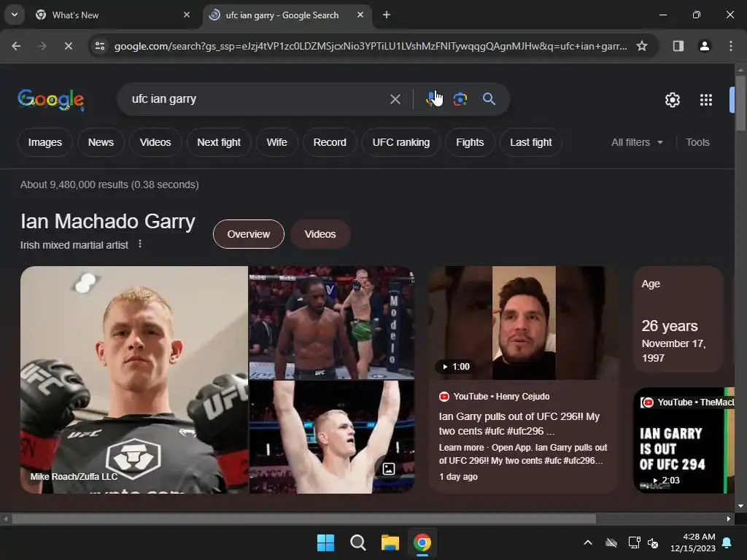
Task: Click the vertical scrollbar down arrow
Action: (x=740, y=506)
